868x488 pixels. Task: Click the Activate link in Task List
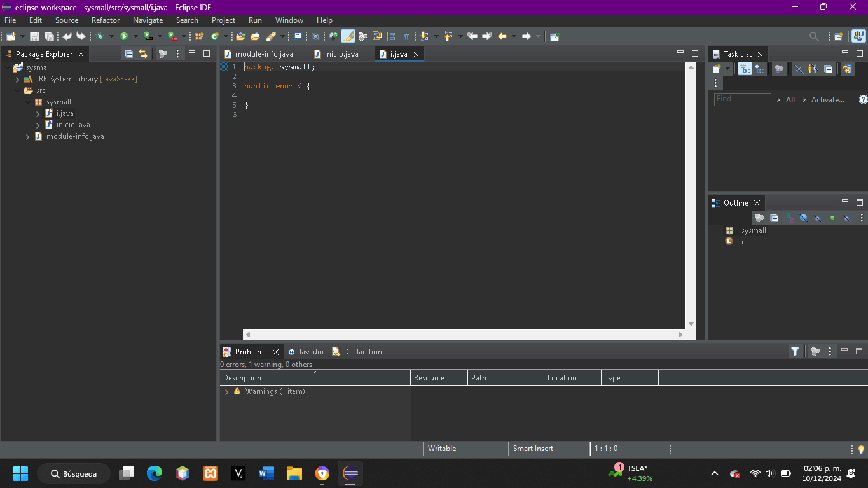click(828, 100)
